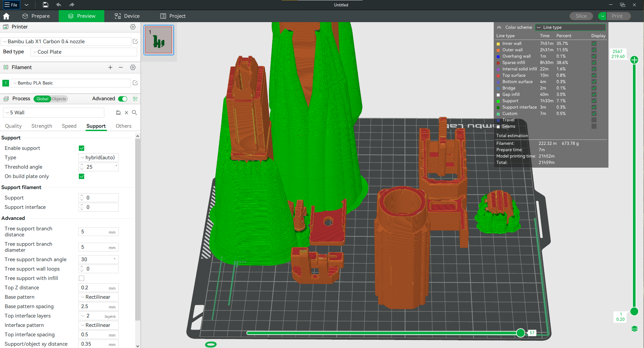Click the compare presets icon beside Advanced

135,99
